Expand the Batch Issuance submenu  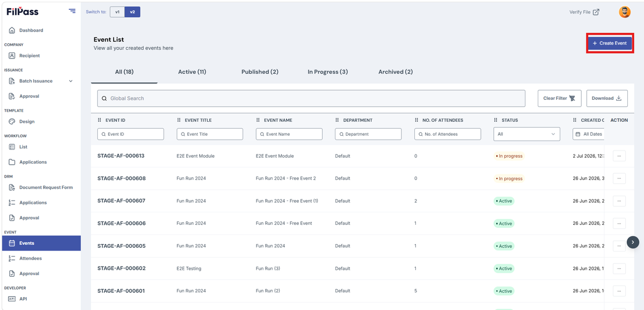(70, 81)
